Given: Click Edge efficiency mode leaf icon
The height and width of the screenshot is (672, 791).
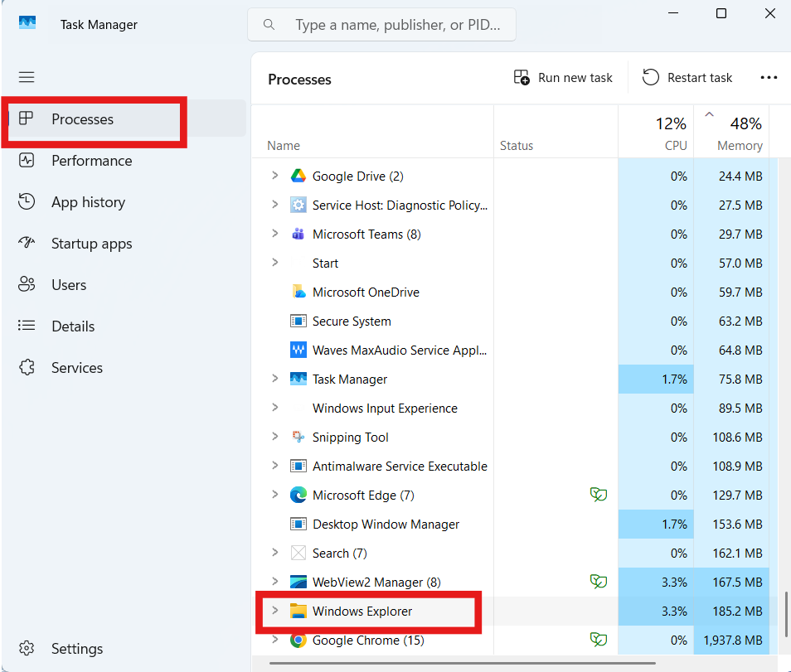Looking at the screenshot, I should click(x=598, y=496).
